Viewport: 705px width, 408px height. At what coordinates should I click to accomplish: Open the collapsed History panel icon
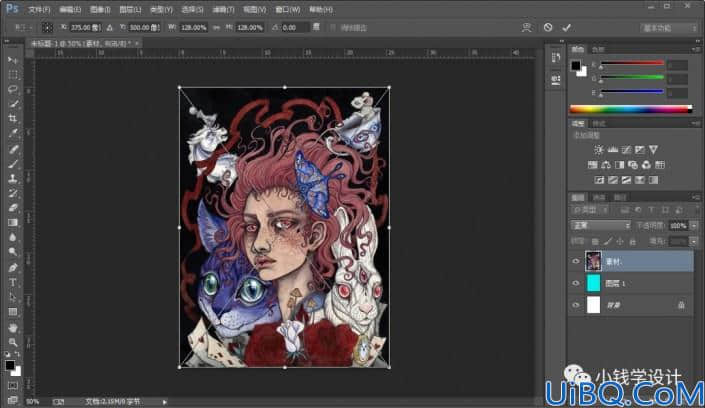click(x=556, y=58)
